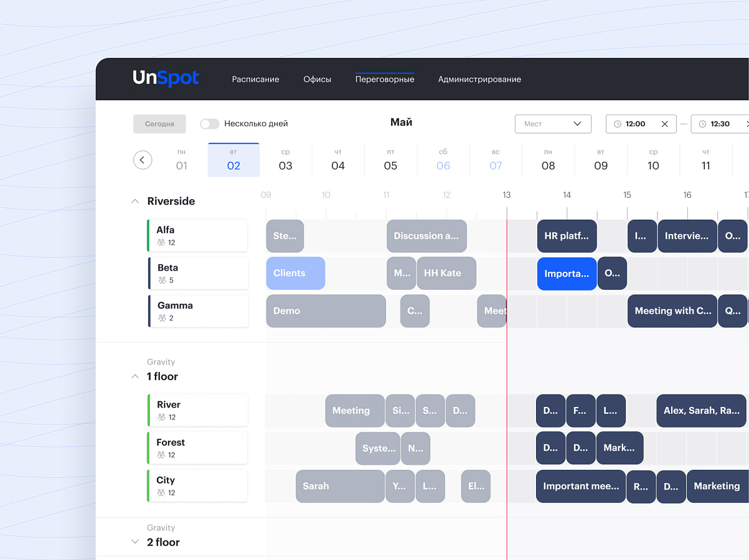The image size is (749, 560).
Task: Select Friday 05 in date strip
Action: [x=390, y=160]
